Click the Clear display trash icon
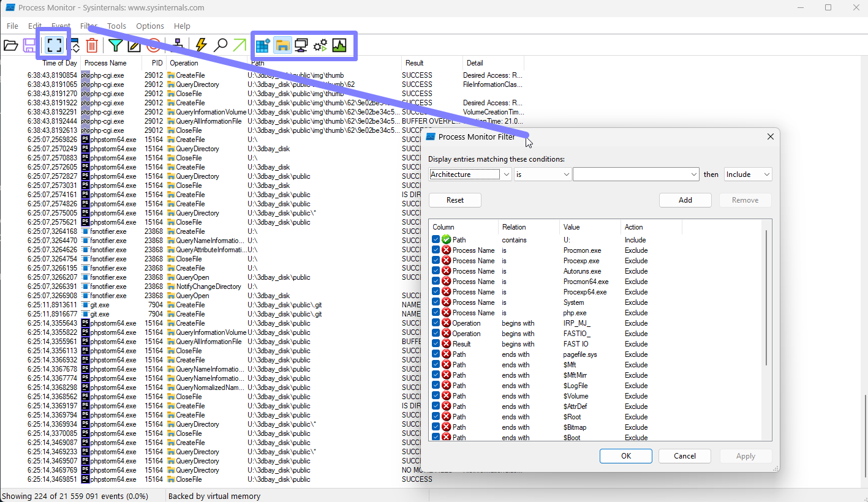The width and height of the screenshot is (868, 502). click(x=92, y=45)
